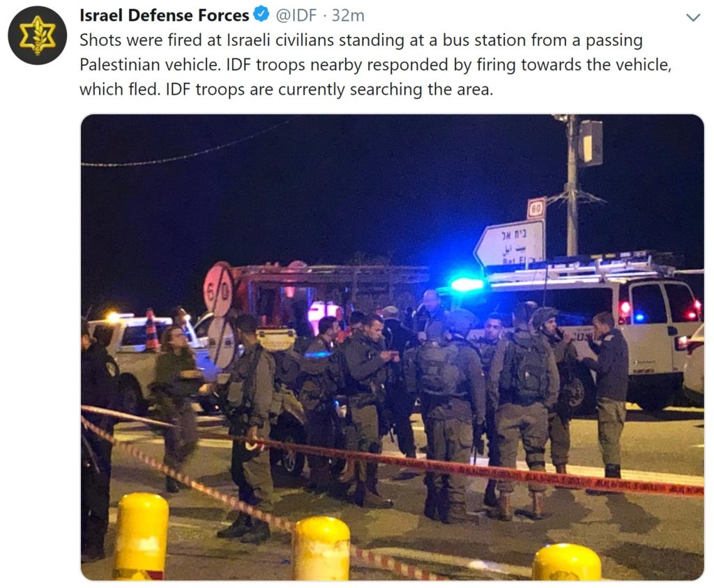Open the 32m timestamp link
The height and width of the screenshot is (588, 714).
tap(348, 15)
